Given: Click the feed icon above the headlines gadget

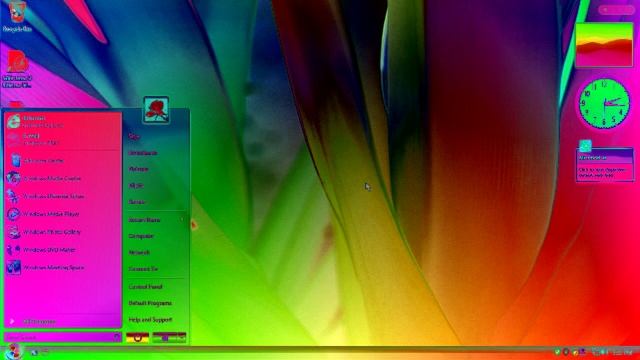Looking at the screenshot, I should click(x=585, y=145).
